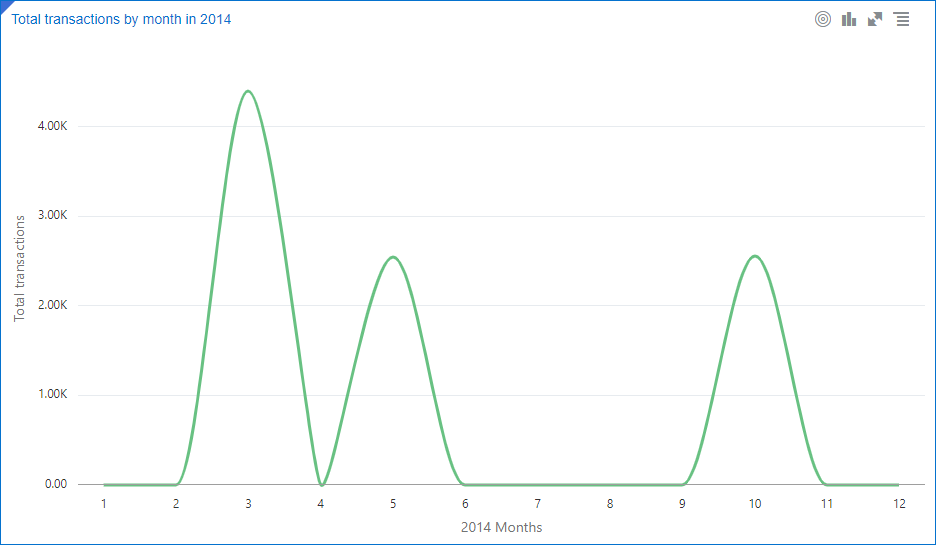The height and width of the screenshot is (545, 936).
Task: Click the 'Total transactions' y-axis title
Action: pyautogui.click(x=20, y=268)
